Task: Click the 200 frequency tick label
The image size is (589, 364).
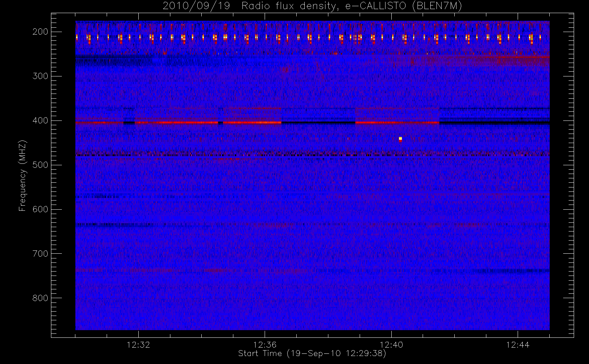Action: (40, 32)
